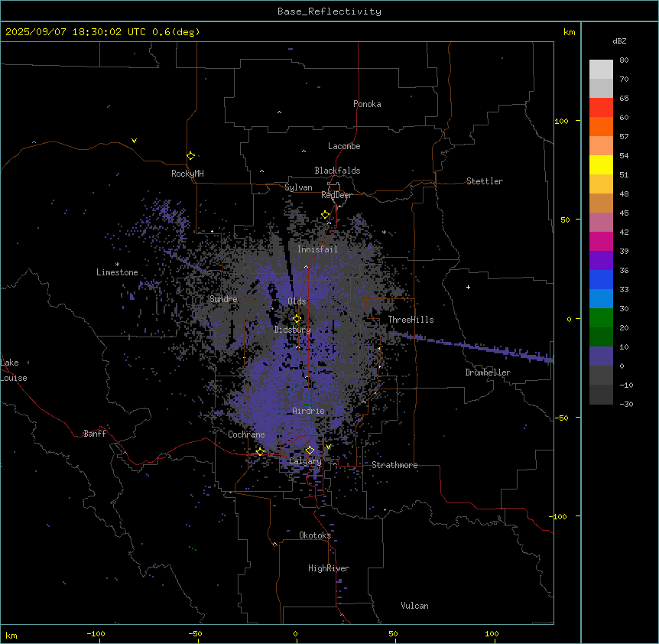
Task: Select the magenta 39 dBZ legend swatch
Action: pyautogui.click(x=601, y=241)
